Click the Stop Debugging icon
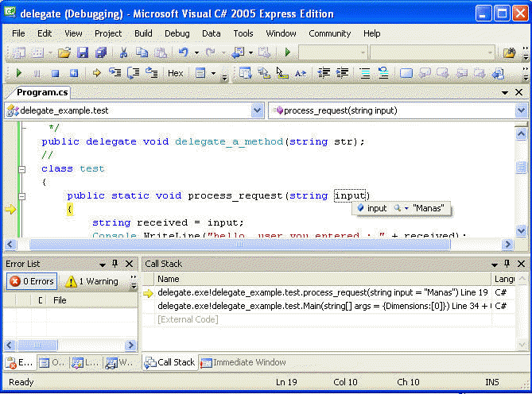 (x=55, y=73)
